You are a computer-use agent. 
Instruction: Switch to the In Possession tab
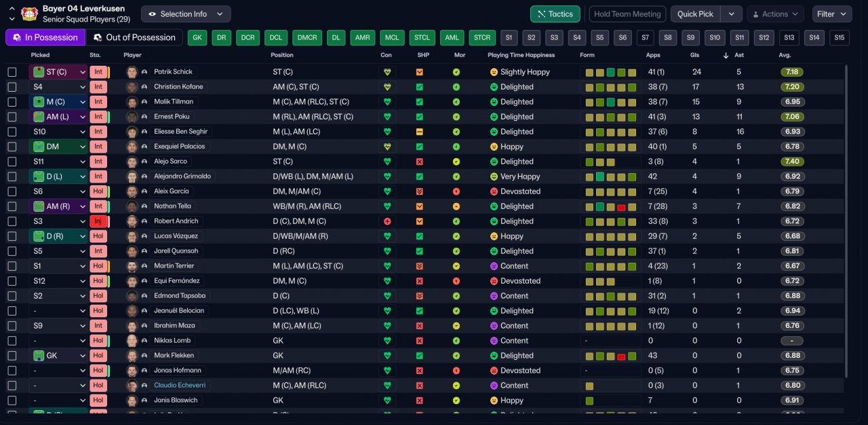click(x=45, y=37)
